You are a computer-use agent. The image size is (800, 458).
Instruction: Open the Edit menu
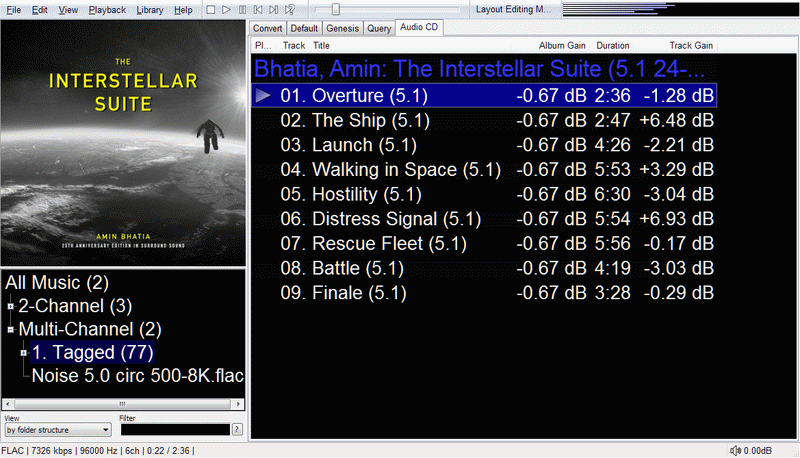click(x=39, y=10)
